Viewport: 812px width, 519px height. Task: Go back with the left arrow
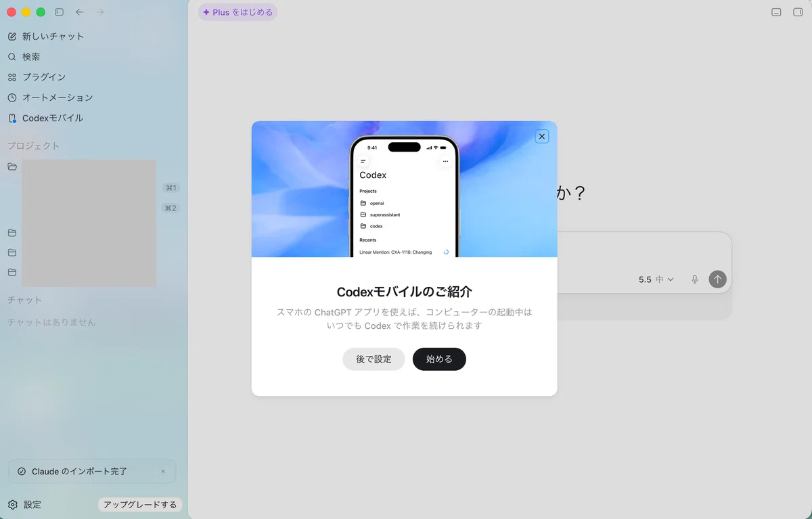pos(80,12)
